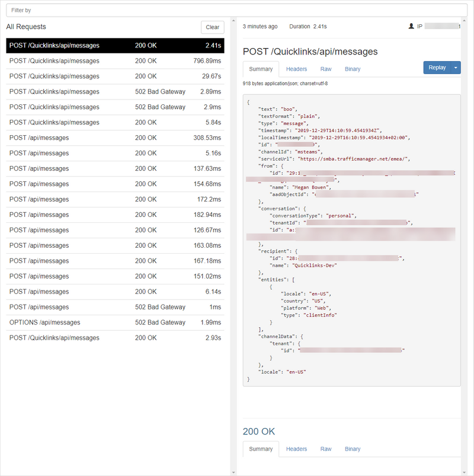Clear all requests with the Clear button

(212, 27)
